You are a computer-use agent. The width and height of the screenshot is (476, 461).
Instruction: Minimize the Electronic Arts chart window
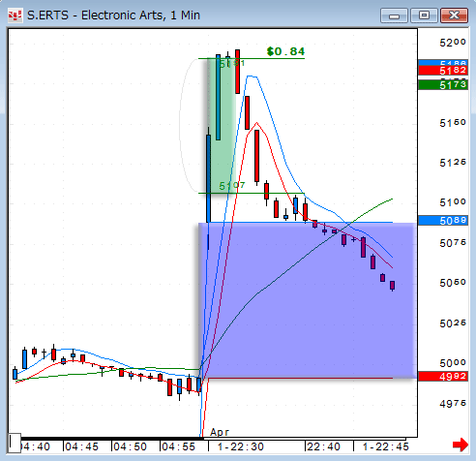394,15
